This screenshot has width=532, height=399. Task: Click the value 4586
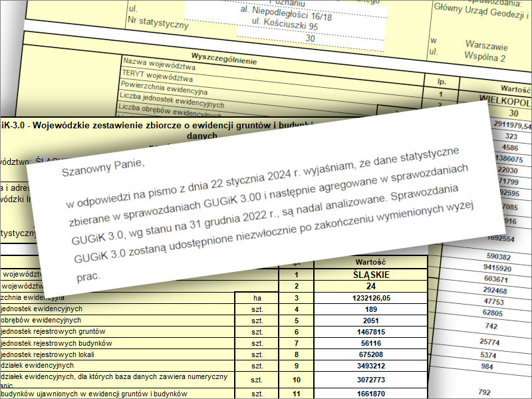[x=510, y=148]
